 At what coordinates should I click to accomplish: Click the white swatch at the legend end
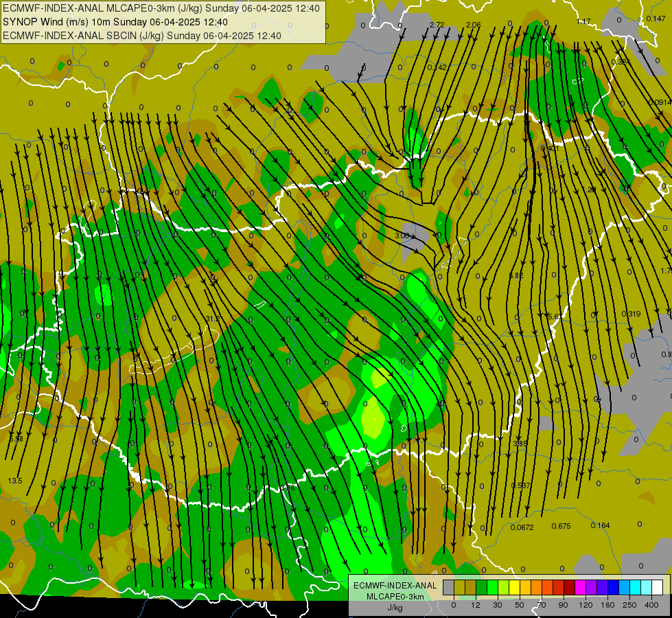(658, 587)
